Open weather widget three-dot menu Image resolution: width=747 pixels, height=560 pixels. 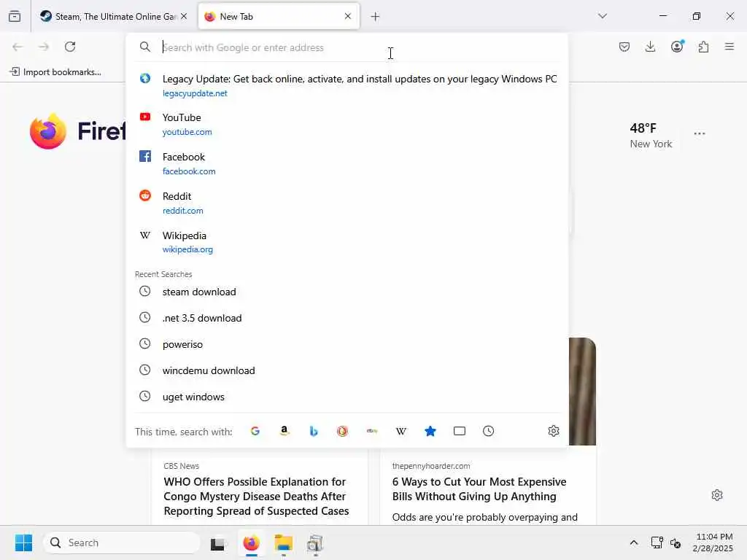pyautogui.click(x=700, y=133)
